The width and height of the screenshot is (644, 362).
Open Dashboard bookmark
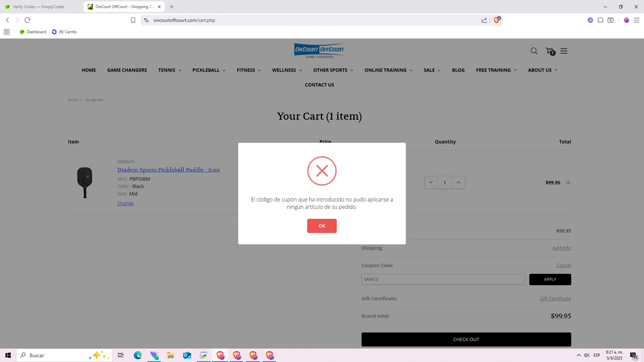33,32
